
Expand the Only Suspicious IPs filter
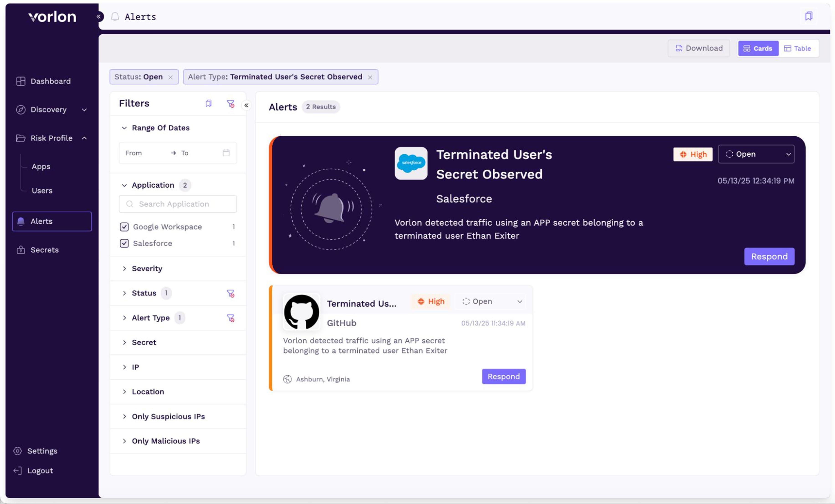168,416
